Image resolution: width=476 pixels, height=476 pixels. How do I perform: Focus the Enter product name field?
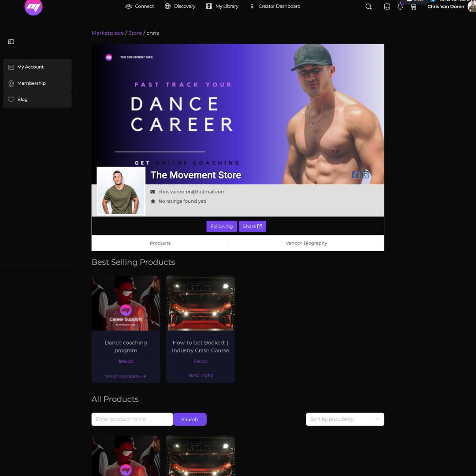132,419
